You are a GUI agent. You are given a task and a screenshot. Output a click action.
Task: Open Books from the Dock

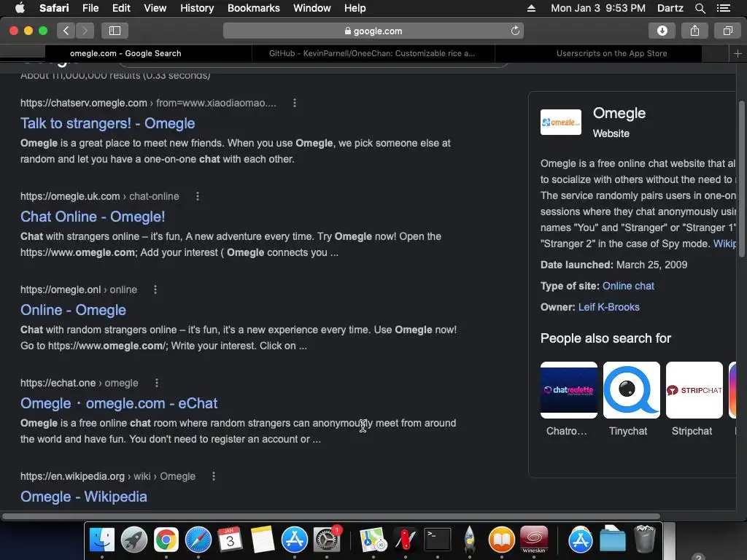[502, 540]
